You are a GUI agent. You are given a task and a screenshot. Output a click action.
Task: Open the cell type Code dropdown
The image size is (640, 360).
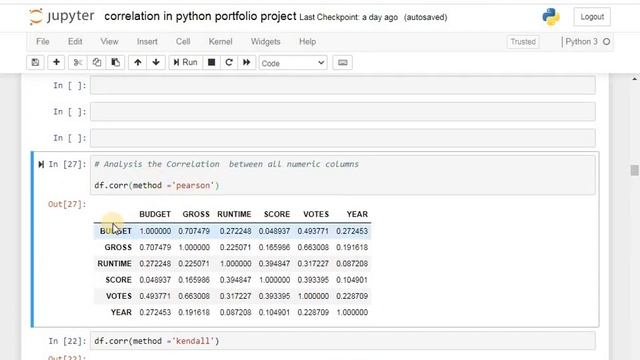coord(293,63)
